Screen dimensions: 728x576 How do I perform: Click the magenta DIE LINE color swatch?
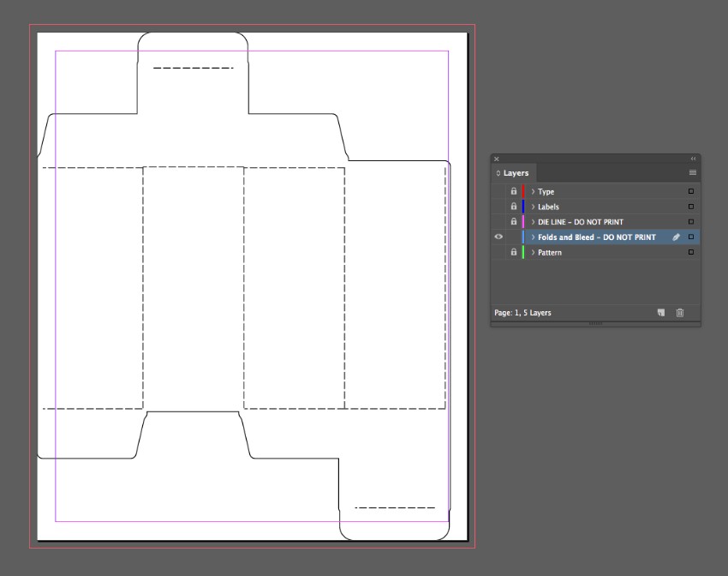[523, 222]
